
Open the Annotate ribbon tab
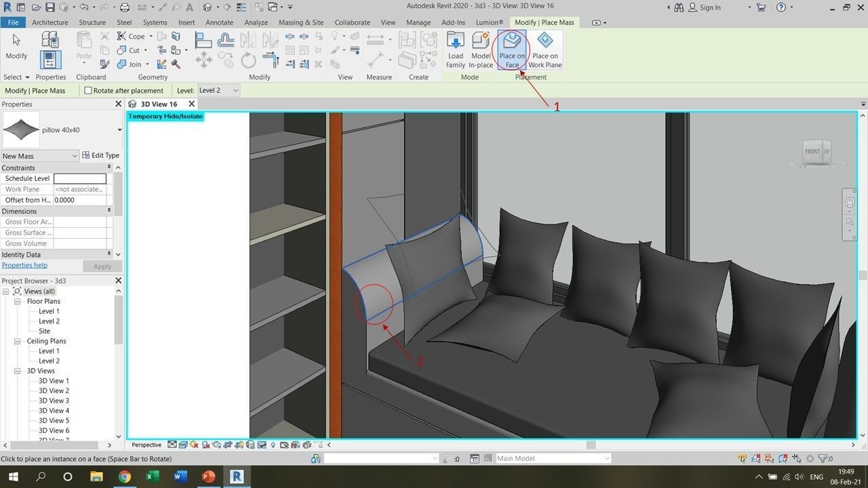[219, 22]
